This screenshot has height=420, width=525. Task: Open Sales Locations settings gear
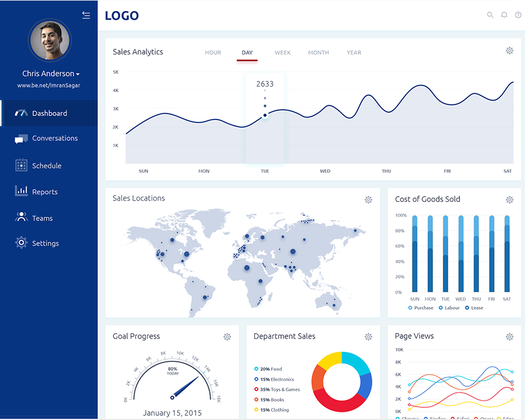tap(368, 200)
